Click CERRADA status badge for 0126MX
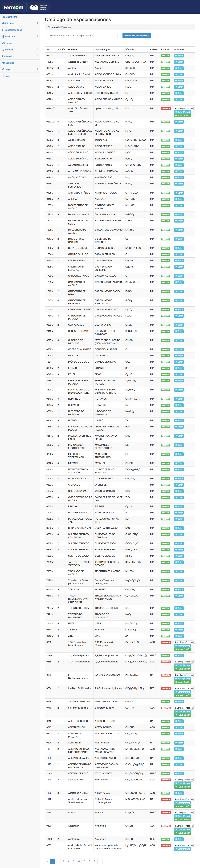This screenshot has width=200, height=868. point(166,109)
